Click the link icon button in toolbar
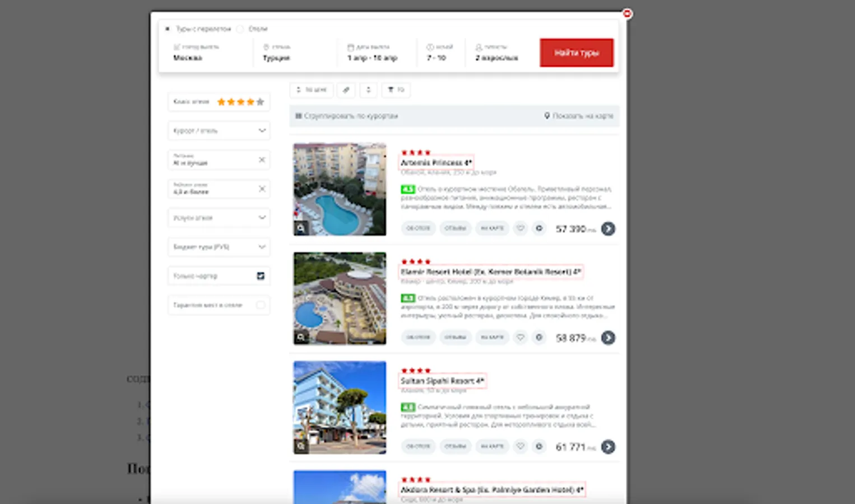Screen dimensions: 855x504 pyautogui.click(x=346, y=90)
